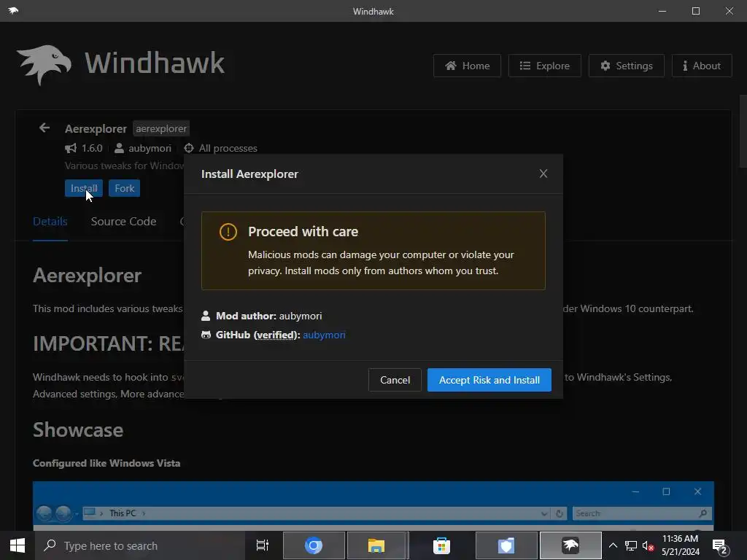Click the version megaphone icon
The image size is (747, 560).
pos(71,148)
